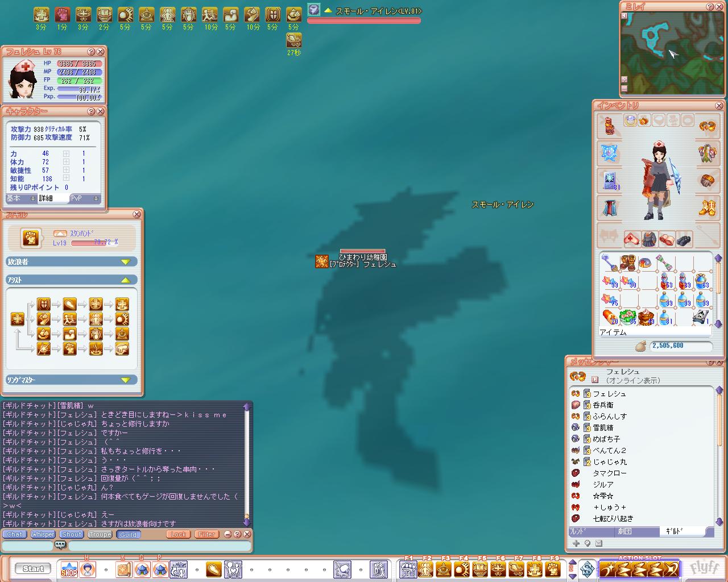Toggle the chat Lock button

click(179, 534)
